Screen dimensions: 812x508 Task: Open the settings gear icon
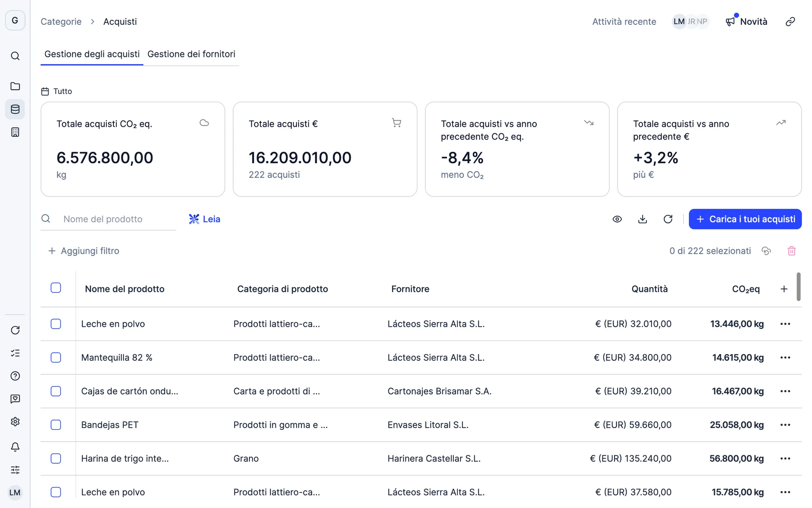[15, 422]
